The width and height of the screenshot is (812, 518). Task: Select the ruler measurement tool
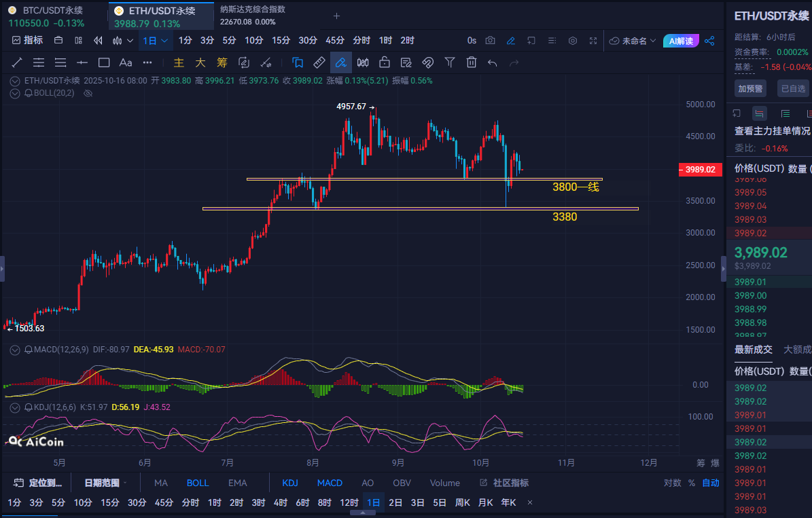319,63
